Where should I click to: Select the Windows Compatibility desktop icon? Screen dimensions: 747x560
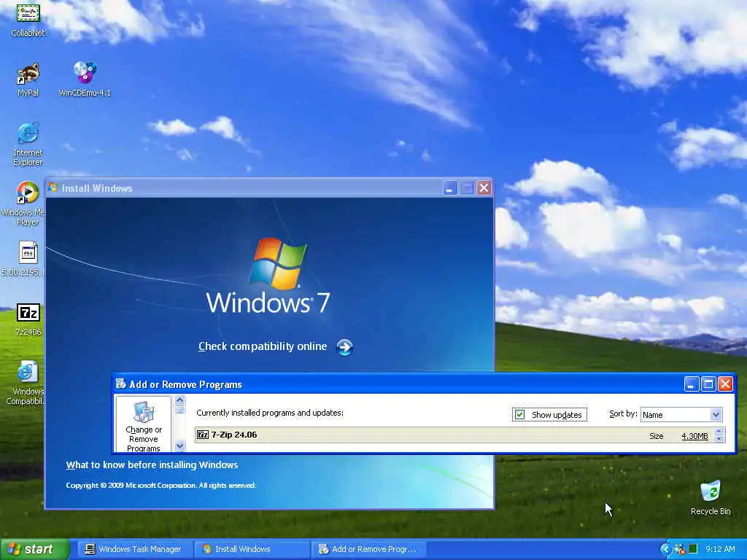[27, 373]
